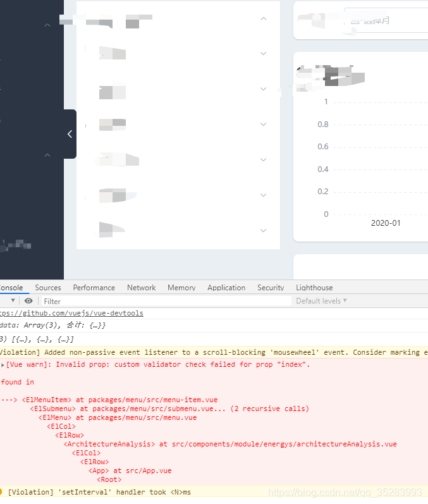The image size is (428, 504).
Task: Expand the last submenu's down chevron at the menu bottom
Action: coord(264,230)
